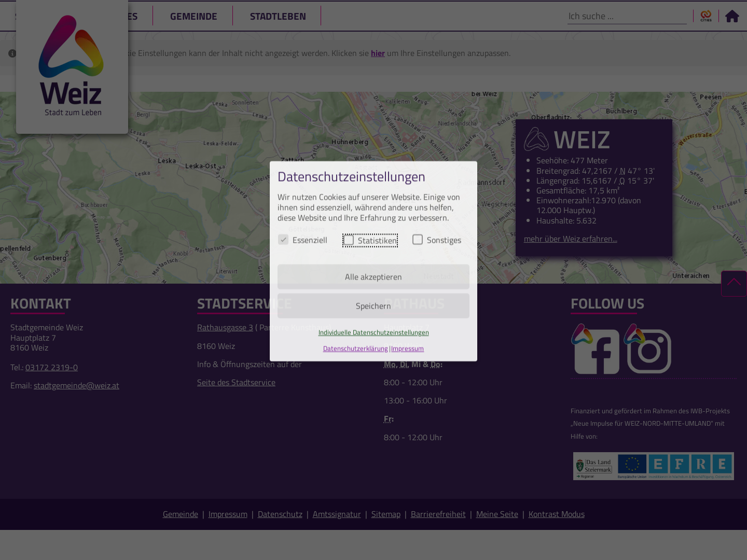Click the WEIZ heading in info box
This screenshot has height=560, width=747.
tap(582, 140)
